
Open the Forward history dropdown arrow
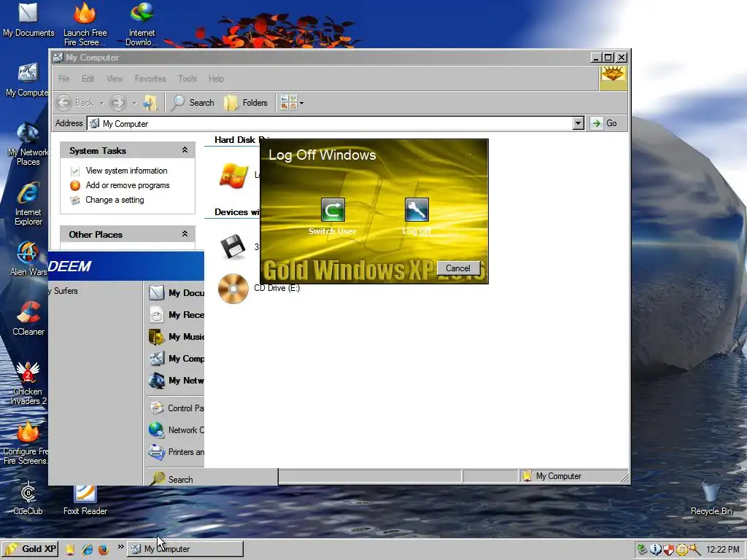tap(134, 103)
